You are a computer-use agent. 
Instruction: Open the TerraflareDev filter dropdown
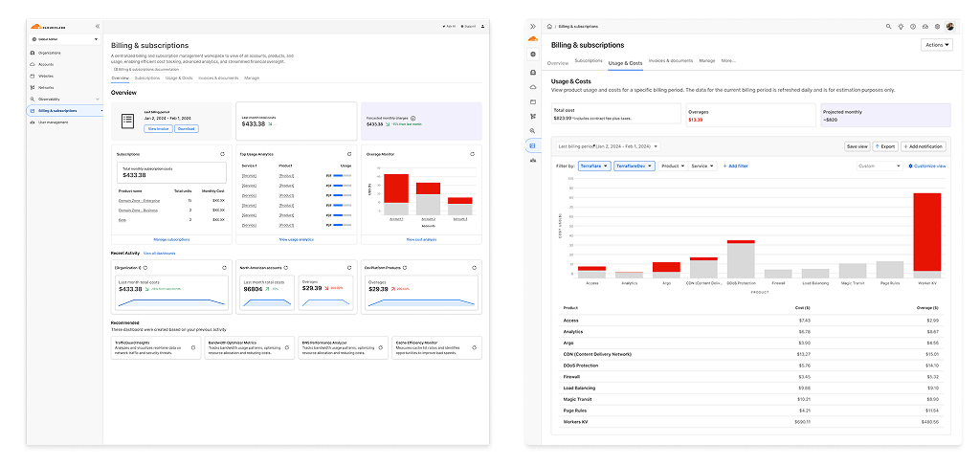point(635,166)
